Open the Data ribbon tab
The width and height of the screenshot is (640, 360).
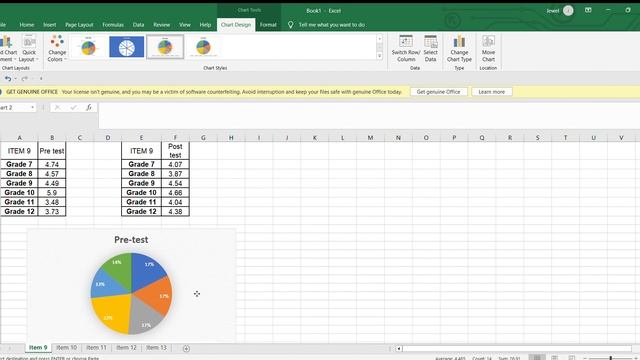[138, 25]
